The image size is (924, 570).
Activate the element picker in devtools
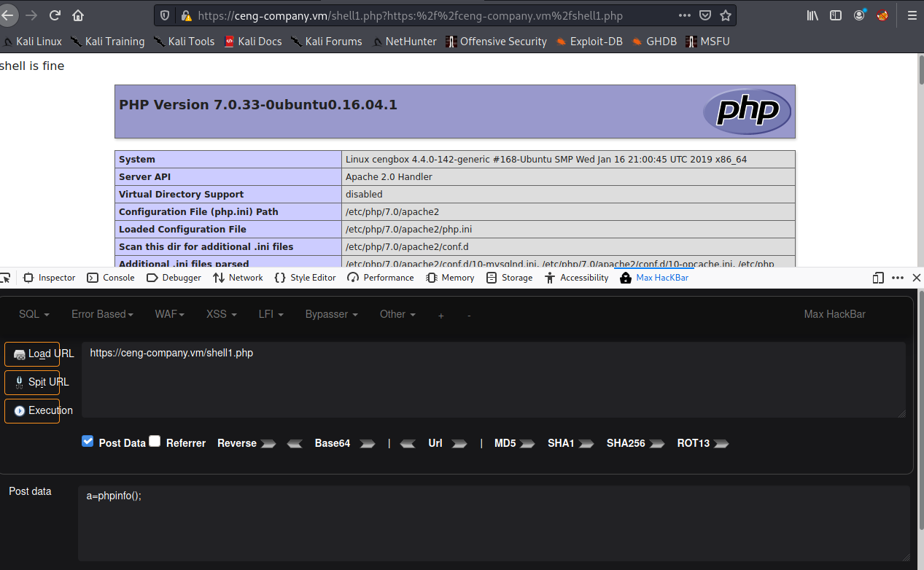point(6,278)
